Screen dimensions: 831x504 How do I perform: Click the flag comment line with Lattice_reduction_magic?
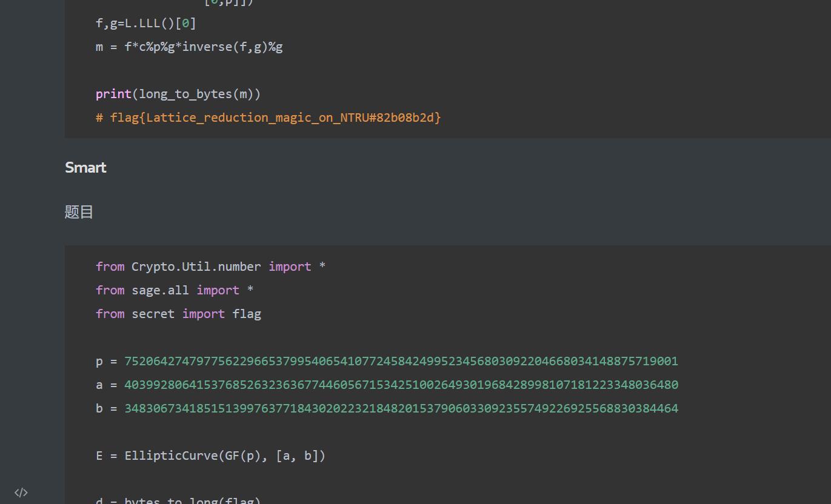[268, 118]
